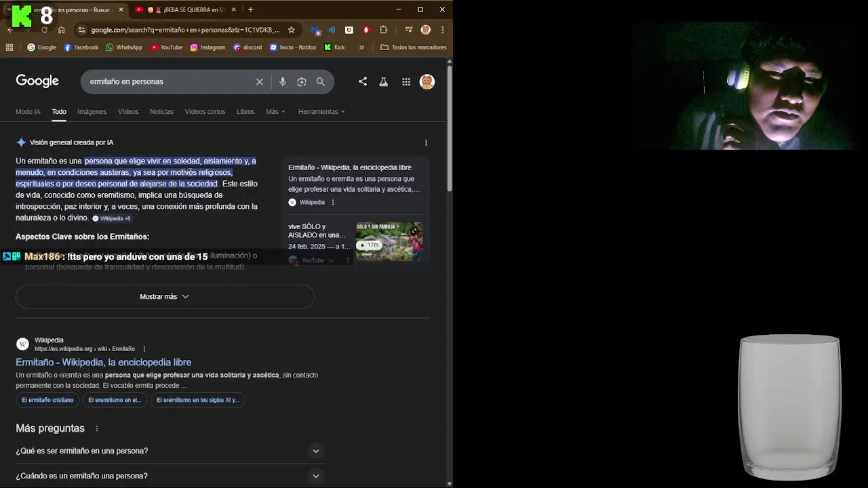Reload the page with the refresh icon
This screenshot has height=488, width=868.
[x=44, y=30]
